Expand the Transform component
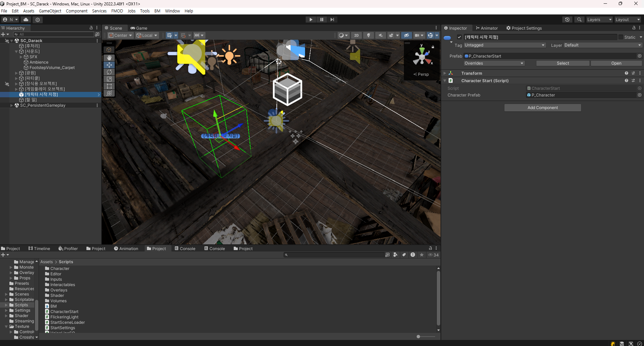Viewport: 644px width, 346px height. click(445, 73)
